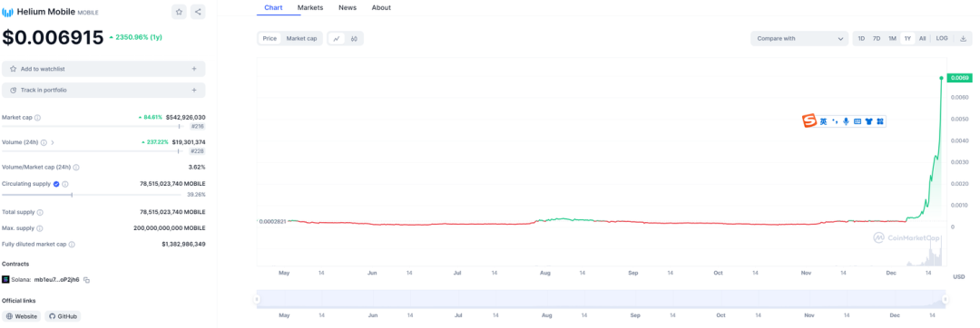Toggle the Sogou punctuation mode icon

(835, 121)
